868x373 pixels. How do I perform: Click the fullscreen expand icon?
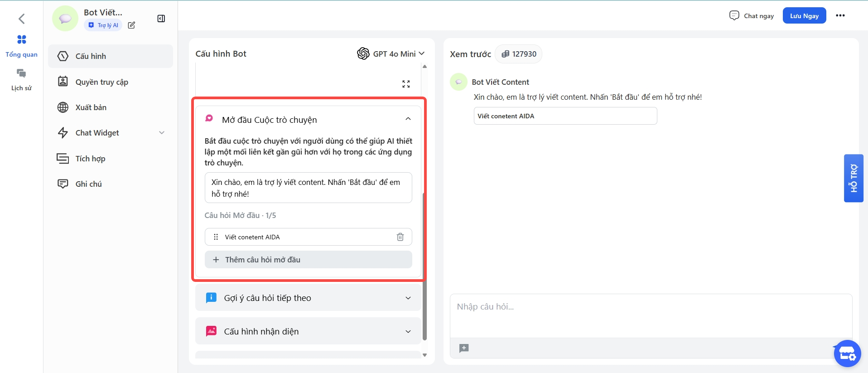pyautogui.click(x=406, y=84)
